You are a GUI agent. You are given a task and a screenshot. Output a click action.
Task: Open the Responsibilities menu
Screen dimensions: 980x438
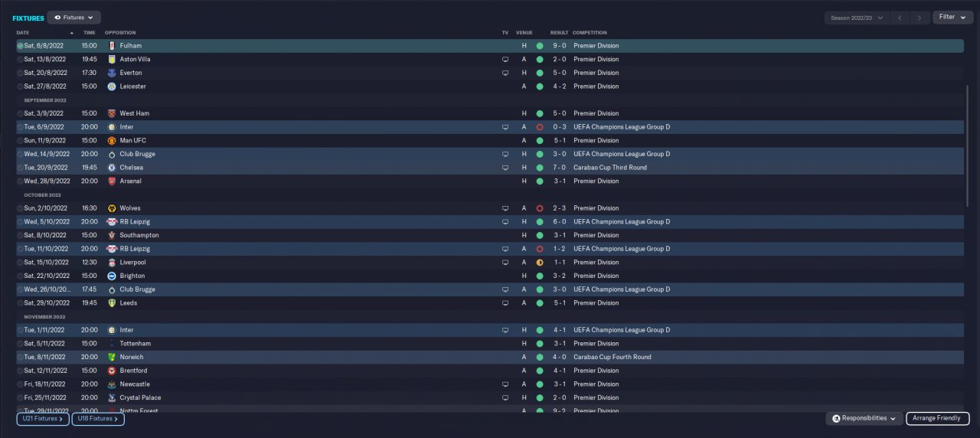pos(864,419)
